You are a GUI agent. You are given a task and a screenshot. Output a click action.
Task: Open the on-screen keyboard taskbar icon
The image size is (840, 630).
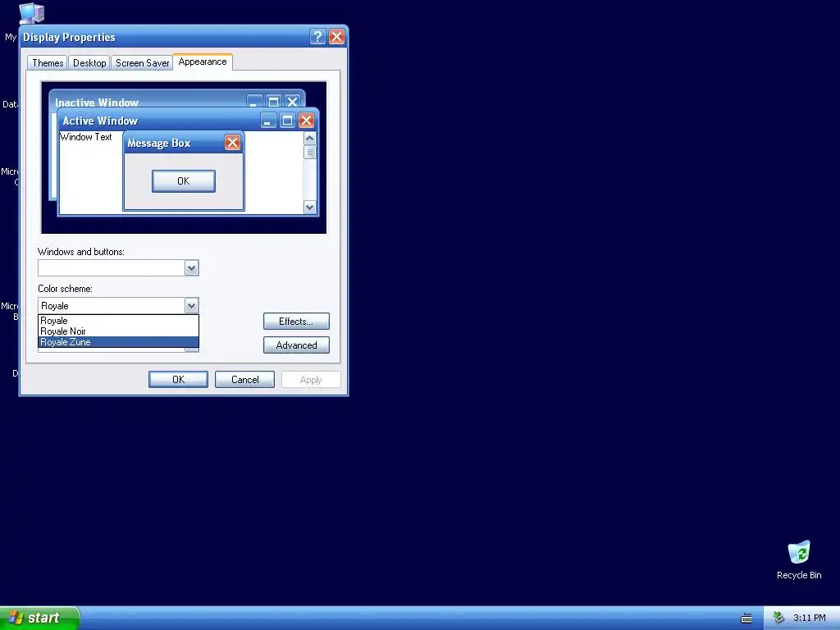tap(746, 619)
